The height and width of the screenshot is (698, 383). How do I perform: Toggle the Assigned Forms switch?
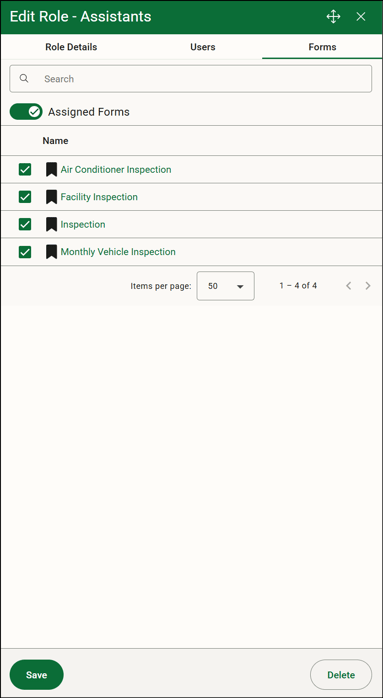click(x=26, y=112)
